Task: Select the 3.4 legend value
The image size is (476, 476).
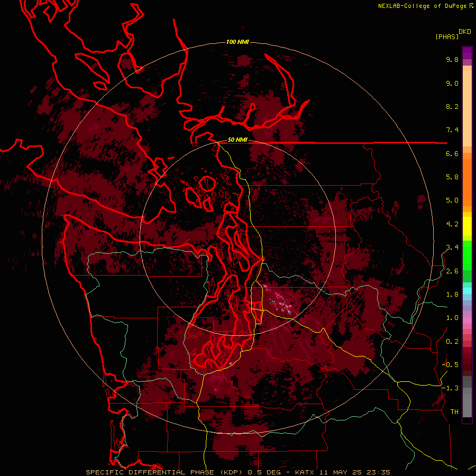Action: pyautogui.click(x=452, y=248)
